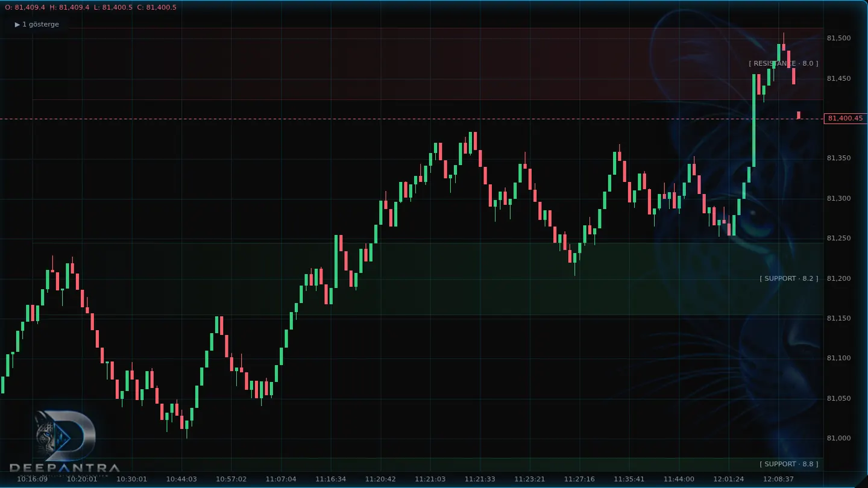Click the 81,350 price axis label
The image size is (868, 488).
click(x=838, y=158)
